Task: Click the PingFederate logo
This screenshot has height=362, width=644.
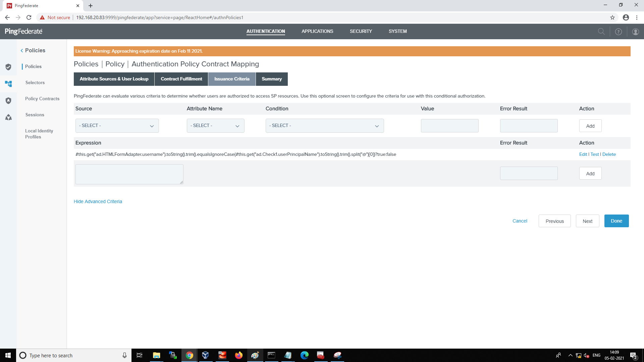Action: point(23,32)
